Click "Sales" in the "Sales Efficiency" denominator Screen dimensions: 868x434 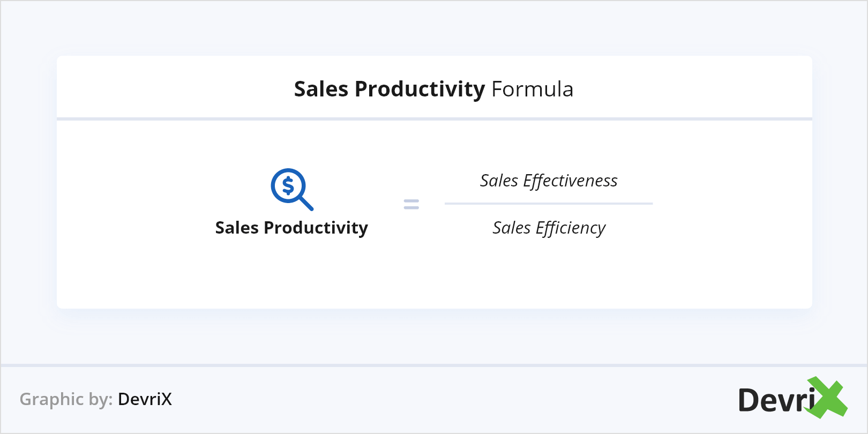(511, 228)
